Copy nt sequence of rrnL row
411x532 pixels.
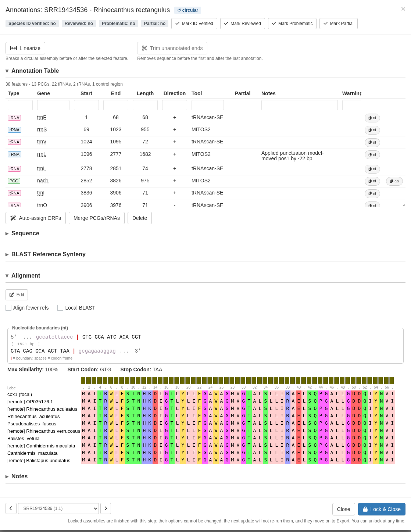(372, 155)
